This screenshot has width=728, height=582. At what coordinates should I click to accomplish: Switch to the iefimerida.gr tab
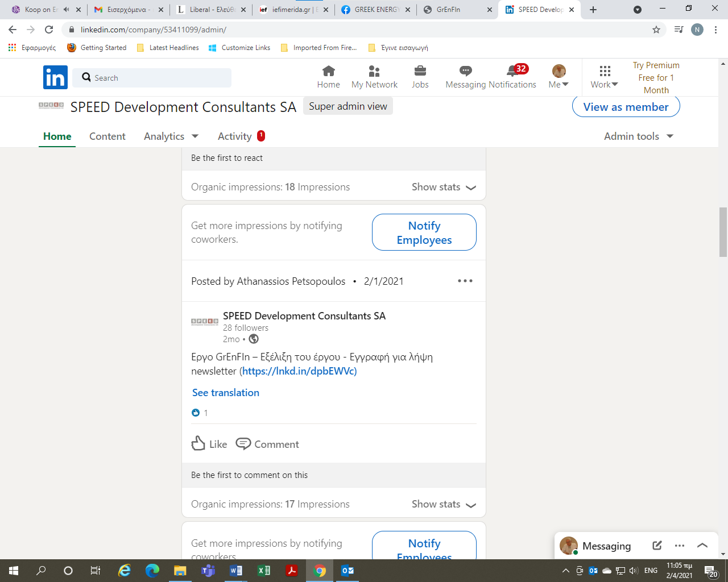click(x=293, y=10)
